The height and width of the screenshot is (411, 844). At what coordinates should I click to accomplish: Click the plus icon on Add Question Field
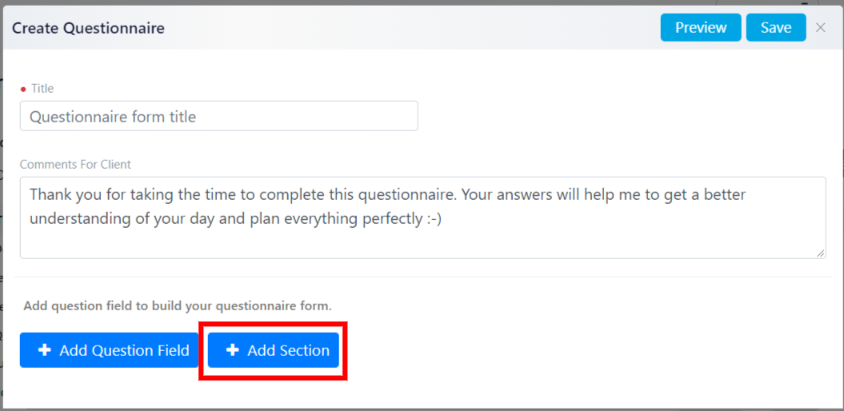pyautogui.click(x=45, y=350)
